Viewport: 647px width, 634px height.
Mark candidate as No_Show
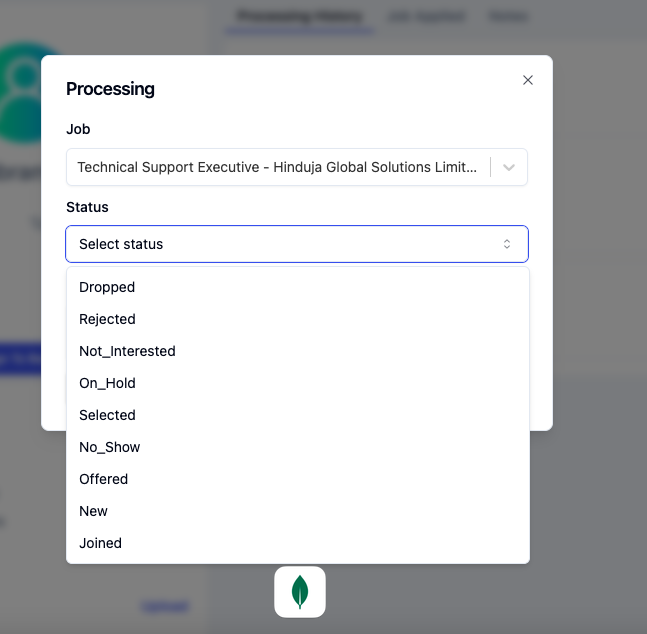point(109,447)
